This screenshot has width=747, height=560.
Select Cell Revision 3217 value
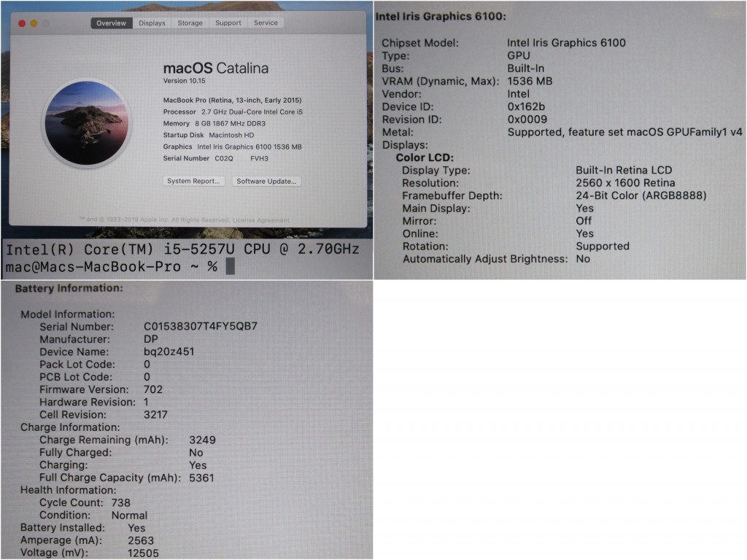tap(155, 415)
